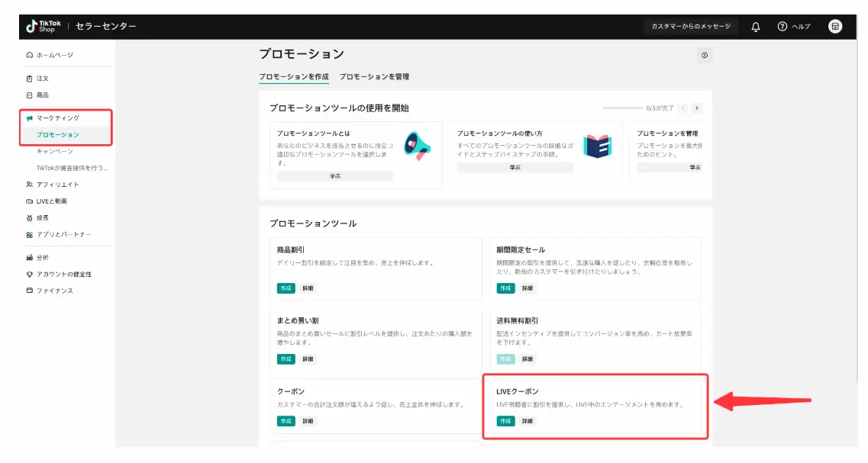
Task: Click 作成 for 送料無料割引
Action: (x=505, y=359)
